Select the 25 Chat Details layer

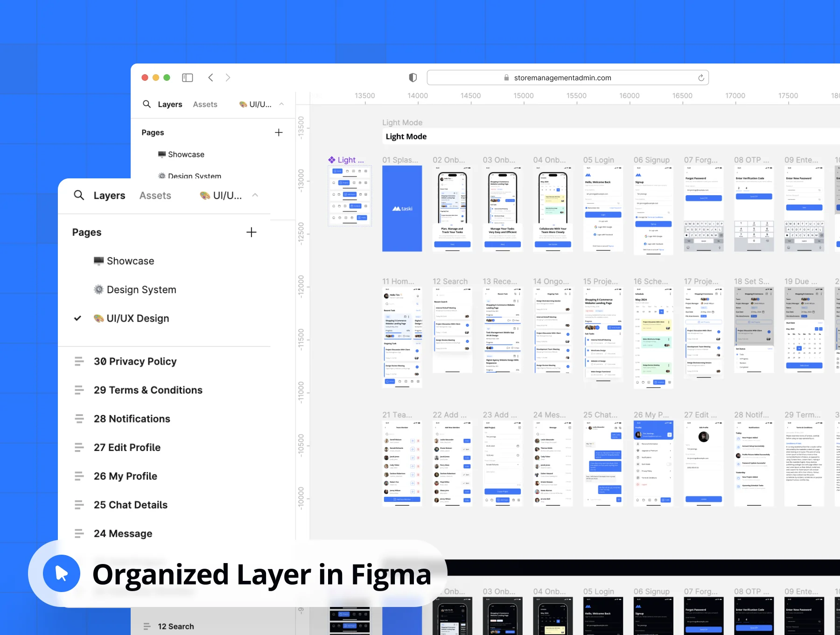(x=130, y=505)
